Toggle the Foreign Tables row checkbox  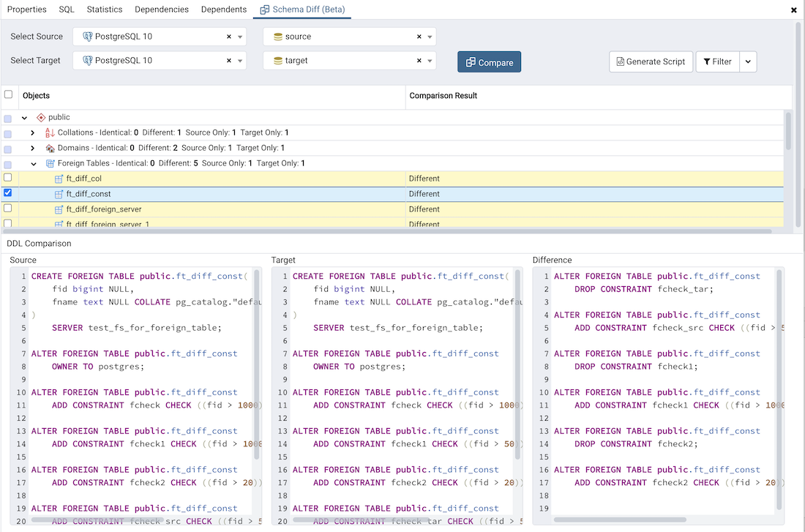[8, 165]
